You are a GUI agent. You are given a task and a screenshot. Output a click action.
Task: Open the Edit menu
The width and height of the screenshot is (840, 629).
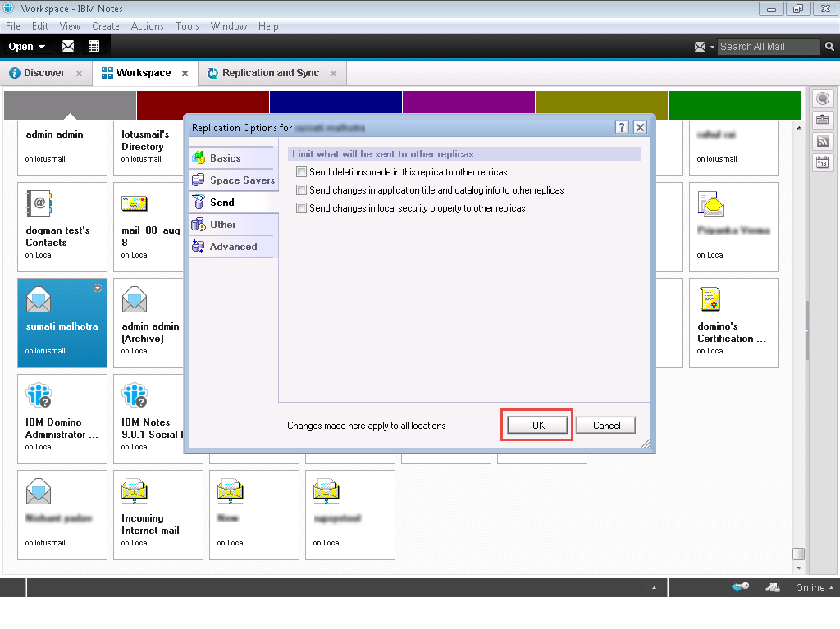tap(40, 26)
